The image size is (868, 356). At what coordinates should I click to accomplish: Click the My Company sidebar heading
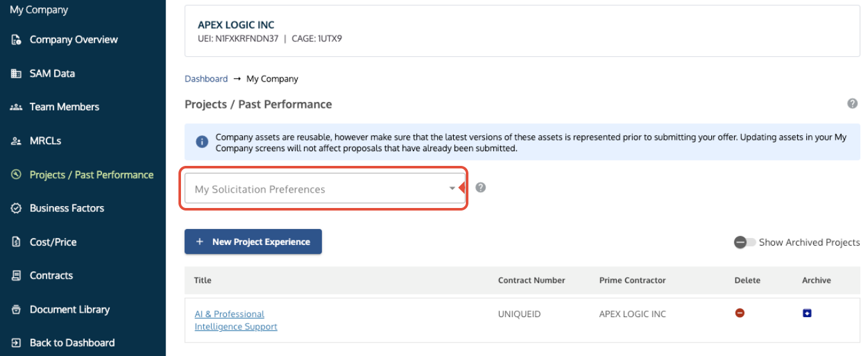(39, 10)
